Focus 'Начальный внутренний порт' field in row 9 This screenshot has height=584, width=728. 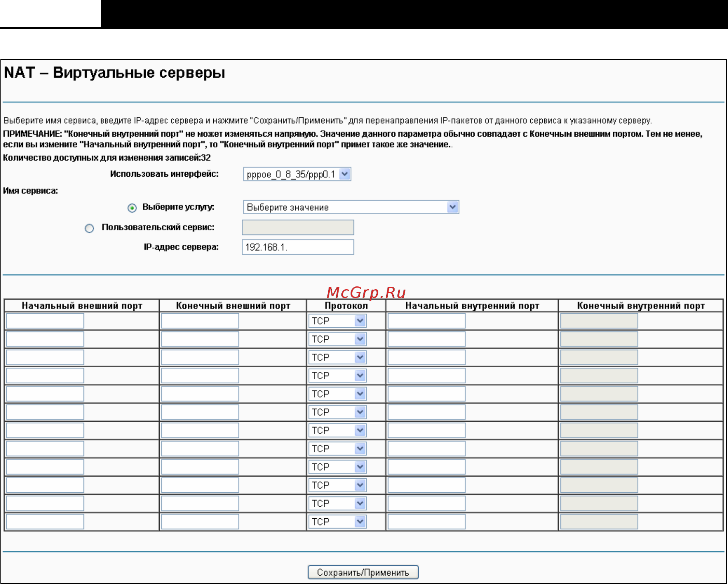click(x=427, y=467)
